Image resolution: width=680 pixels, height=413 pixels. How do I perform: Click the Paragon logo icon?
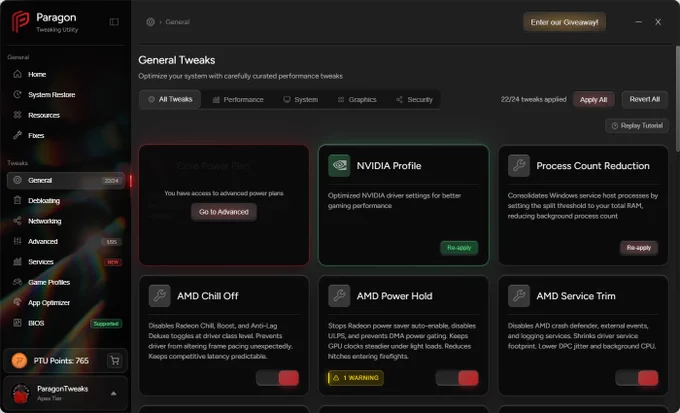(20, 22)
